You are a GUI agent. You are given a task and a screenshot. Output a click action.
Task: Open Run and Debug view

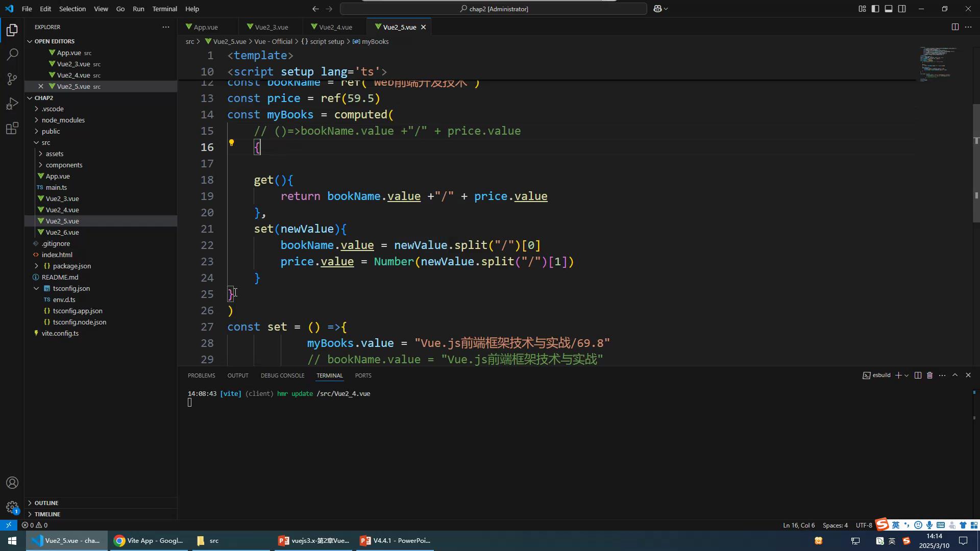[x=12, y=104]
